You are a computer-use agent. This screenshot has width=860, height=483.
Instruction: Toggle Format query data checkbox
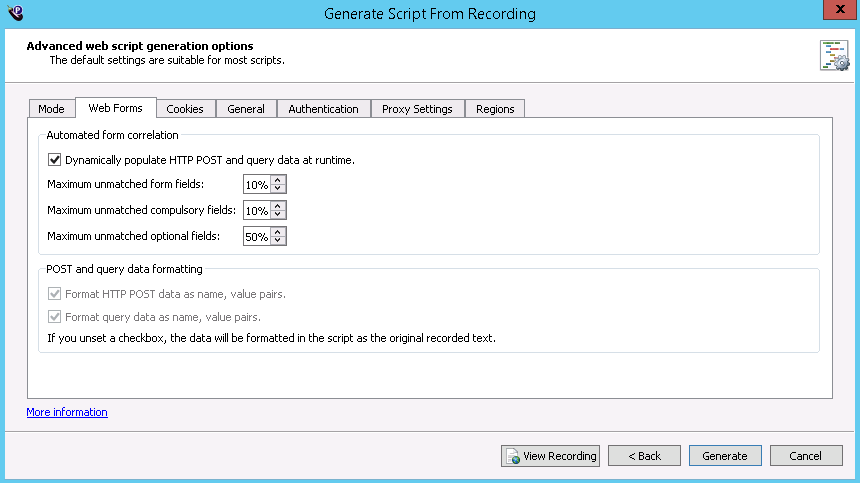click(x=55, y=317)
